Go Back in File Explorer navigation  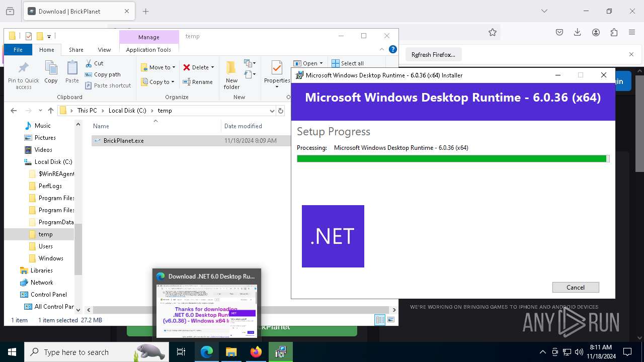[14, 111]
